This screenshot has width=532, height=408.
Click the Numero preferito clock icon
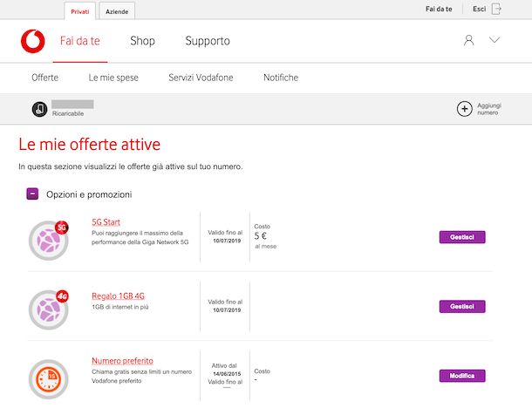pos(49,379)
